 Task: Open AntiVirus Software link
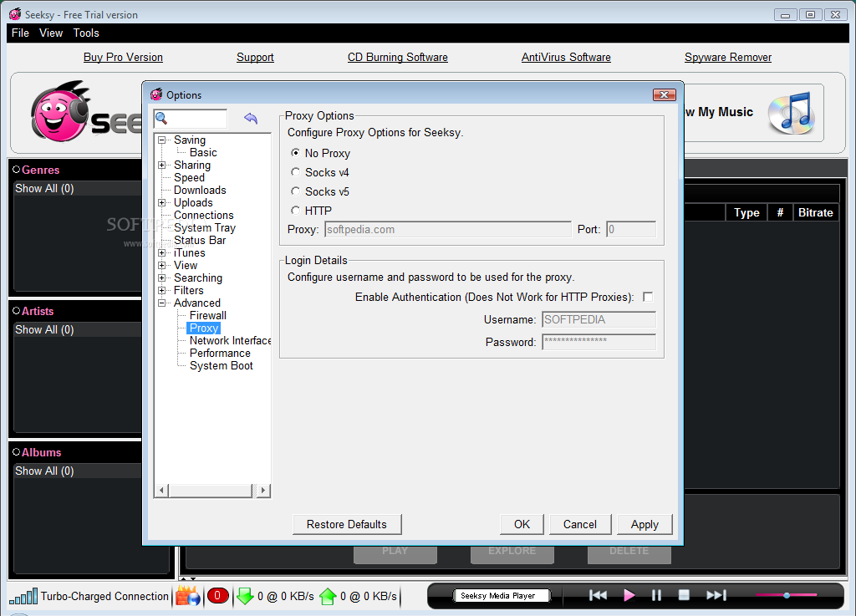(x=566, y=57)
